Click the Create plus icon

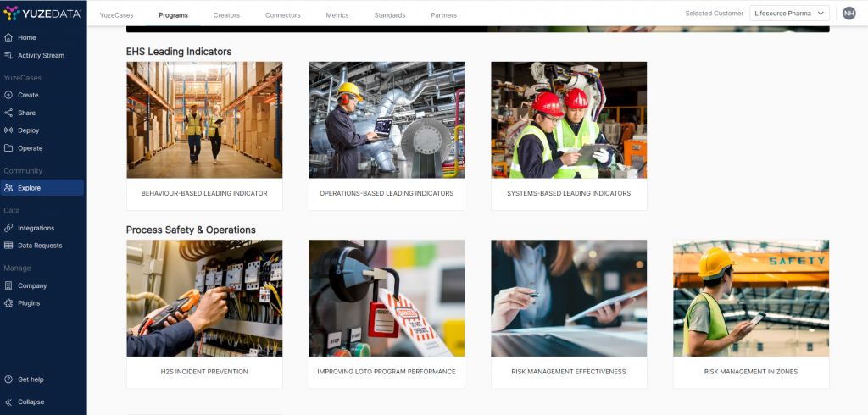(8, 95)
